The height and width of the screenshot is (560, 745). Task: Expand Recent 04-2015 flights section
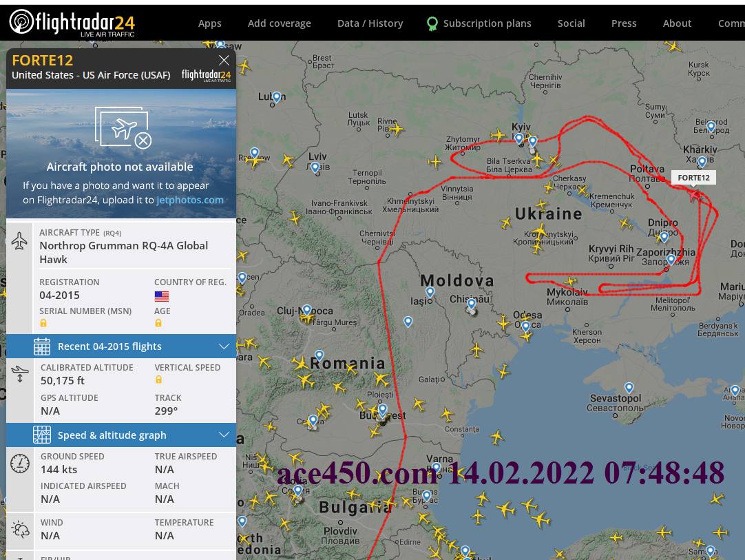121,346
